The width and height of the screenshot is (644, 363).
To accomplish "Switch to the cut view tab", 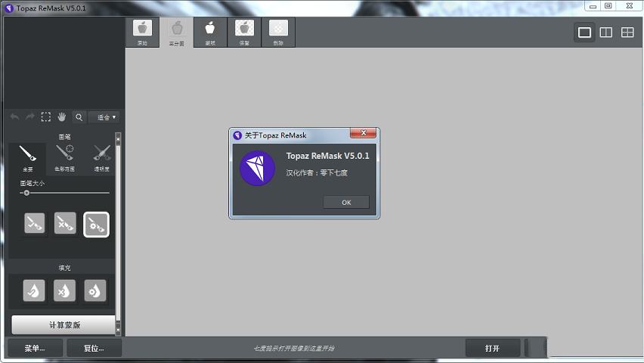I will [278, 33].
